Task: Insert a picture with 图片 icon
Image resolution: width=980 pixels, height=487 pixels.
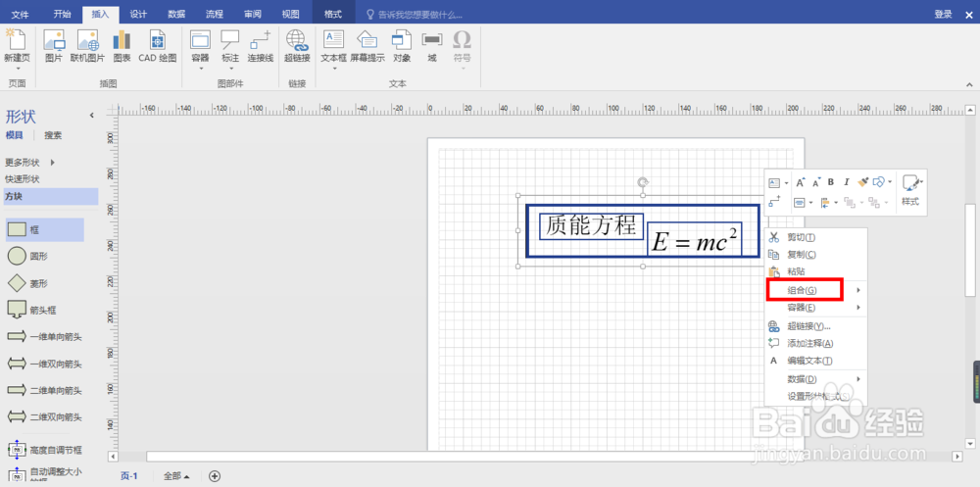Action: click(54, 40)
